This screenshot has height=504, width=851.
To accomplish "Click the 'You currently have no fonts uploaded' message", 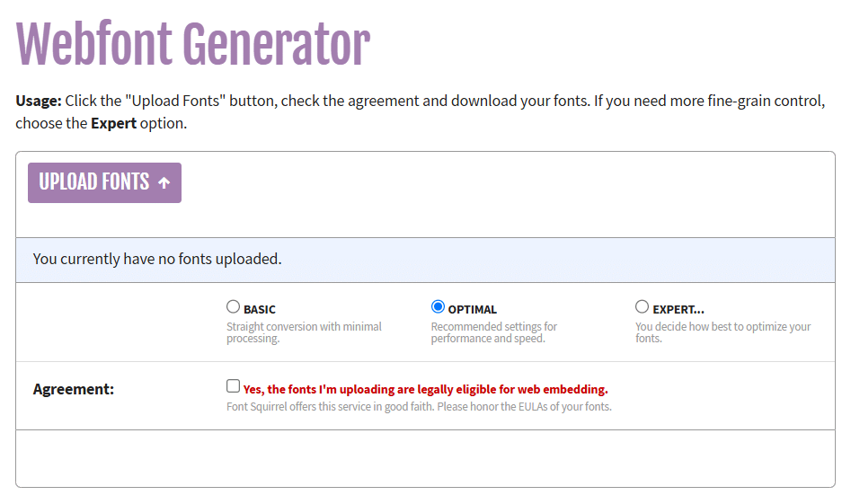I will (x=157, y=260).
